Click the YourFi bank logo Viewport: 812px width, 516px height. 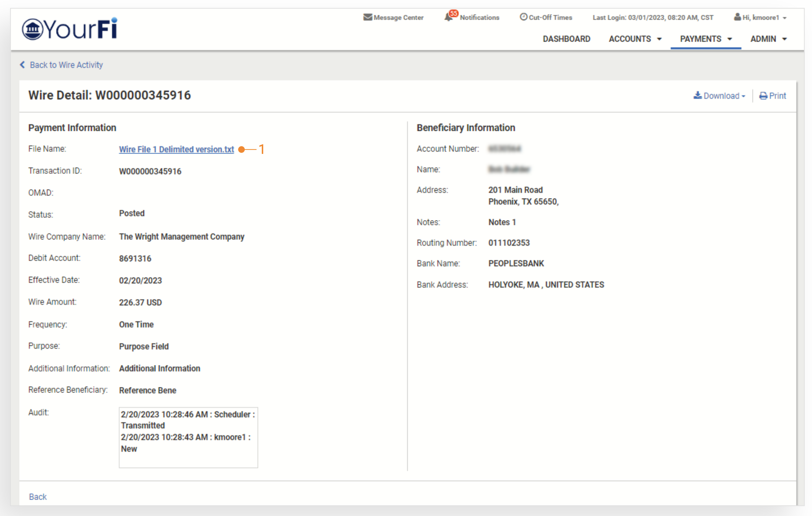(x=70, y=29)
